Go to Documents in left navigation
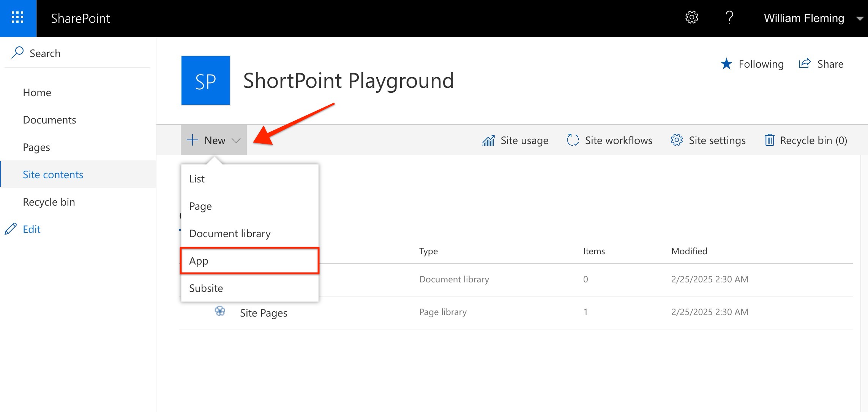Image resolution: width=868 pixels, height=412 pixels. [x=49, y=120]
